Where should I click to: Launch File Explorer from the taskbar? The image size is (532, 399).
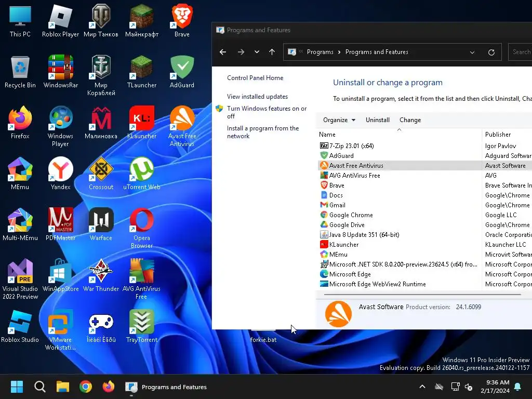tap(63, 387)
